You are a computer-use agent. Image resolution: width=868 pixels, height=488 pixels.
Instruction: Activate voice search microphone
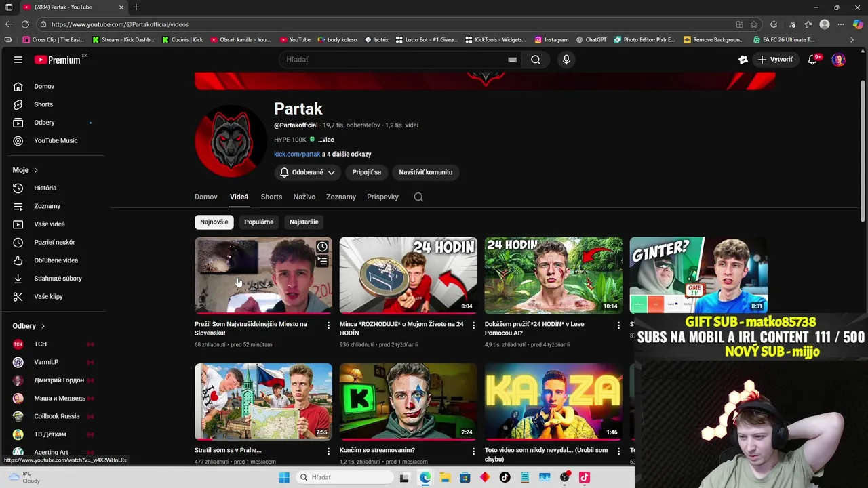click(566, 60)
